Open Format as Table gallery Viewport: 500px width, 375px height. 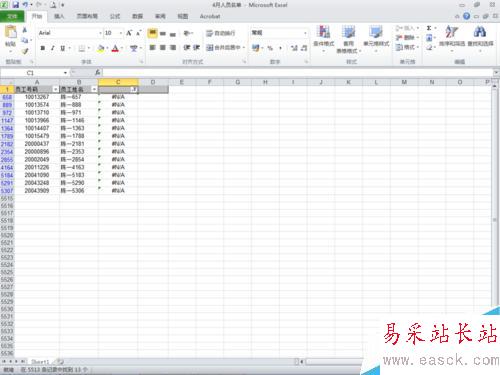pos(348,39)
